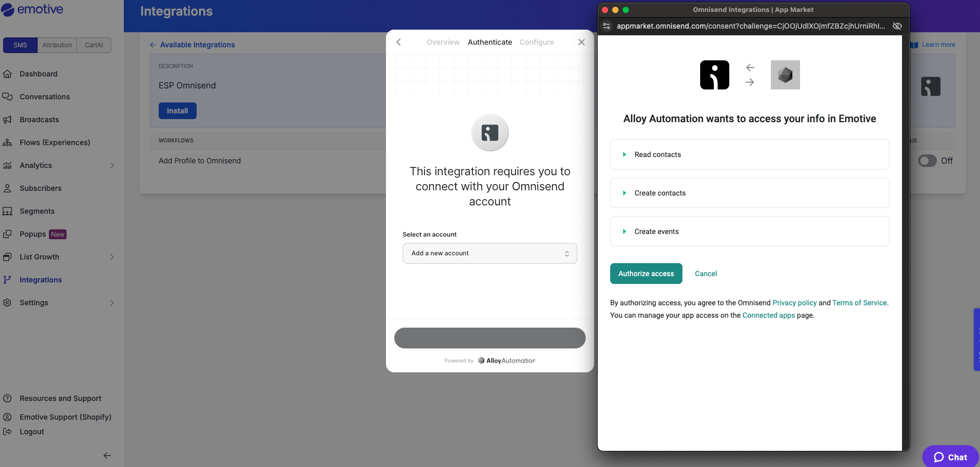Open Popups New menu item
The image size is (980, 467).
click(43, 234)
